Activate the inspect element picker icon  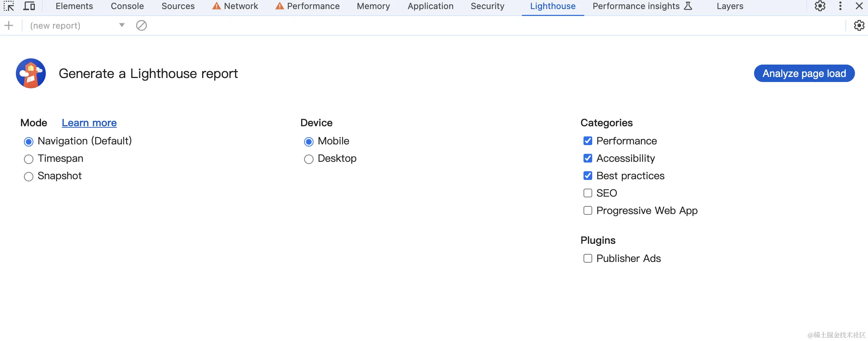tap(9, 6)
